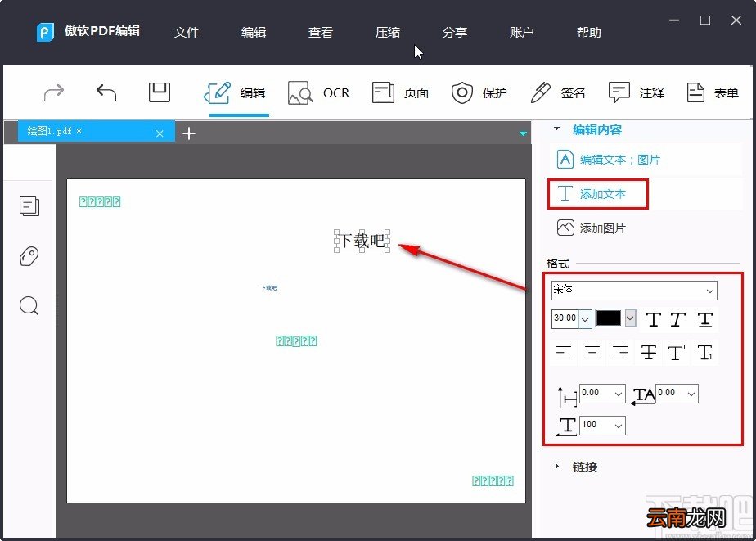Viewport: 756px width, 541px height.
Task: Open the 编辑 menu in title bar
Action: point(254,32)
